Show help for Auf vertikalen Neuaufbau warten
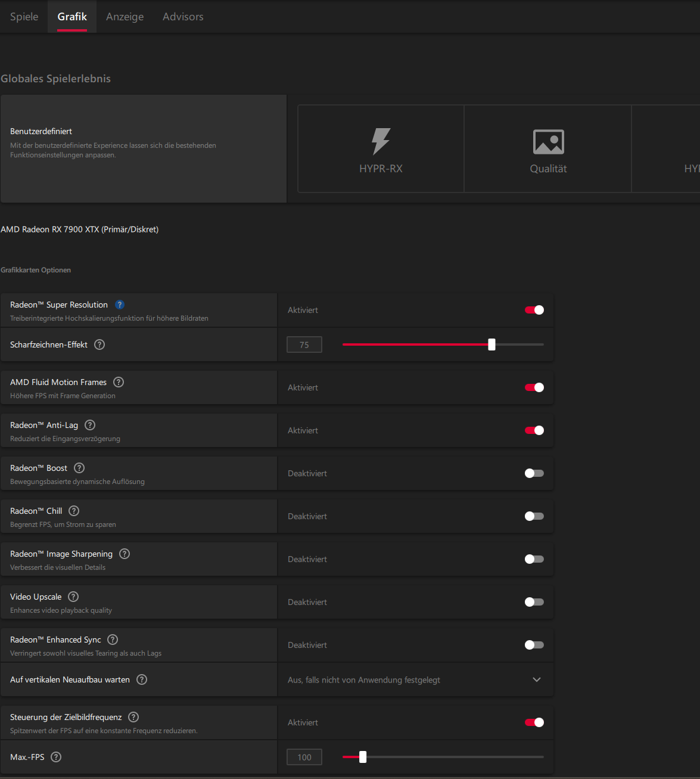This screenshot has width=700, height=779. tap(142, 679)
